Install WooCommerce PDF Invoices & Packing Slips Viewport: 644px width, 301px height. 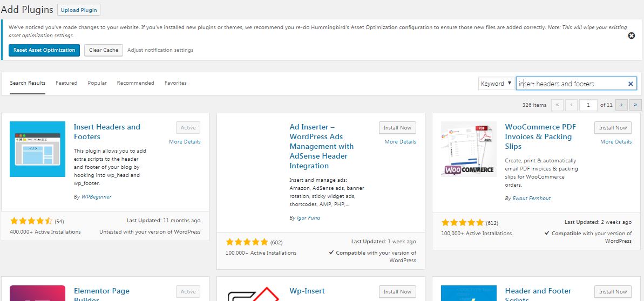pyautogui.click(x=613, y=128)
